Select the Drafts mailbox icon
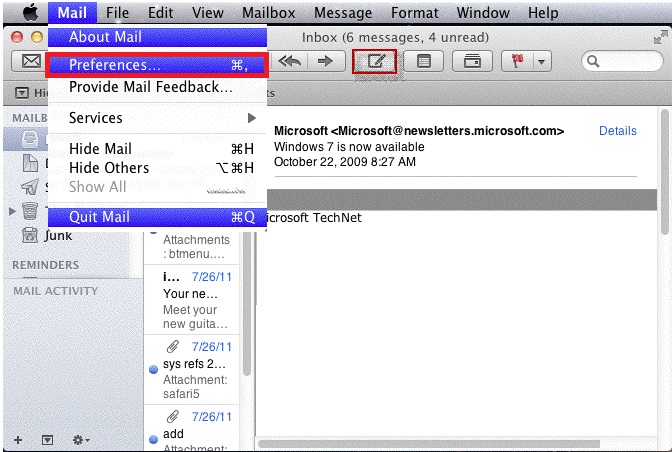Viewport: 672px width, 452px height. coord(30,163)
